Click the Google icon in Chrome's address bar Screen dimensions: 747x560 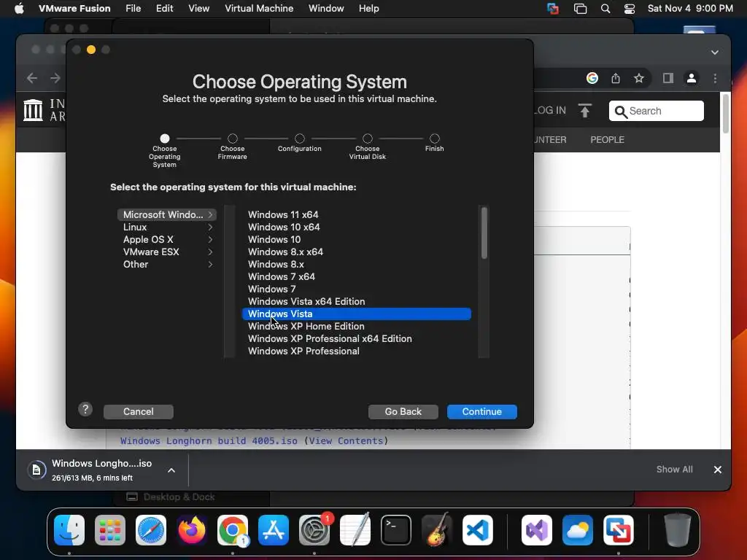[592, 78]
